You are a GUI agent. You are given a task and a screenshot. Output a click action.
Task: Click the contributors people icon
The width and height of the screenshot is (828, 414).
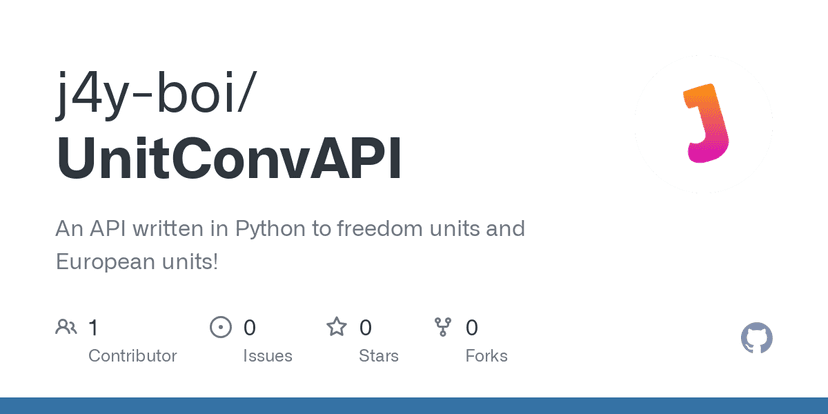pyautogui.click(x=67, y=327)
